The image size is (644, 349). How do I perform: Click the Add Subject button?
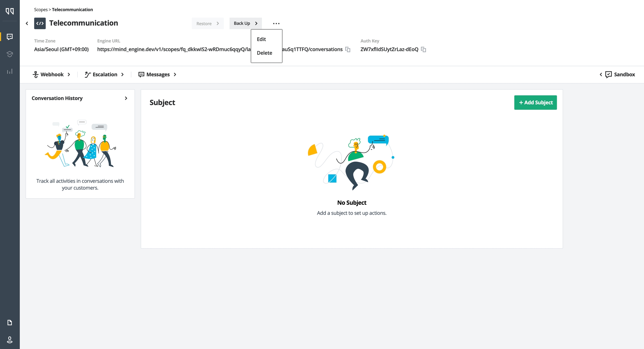point(535,102)
